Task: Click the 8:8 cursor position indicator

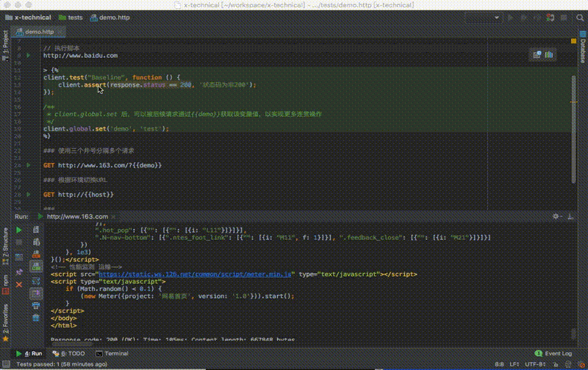Action: coord(499,364)
